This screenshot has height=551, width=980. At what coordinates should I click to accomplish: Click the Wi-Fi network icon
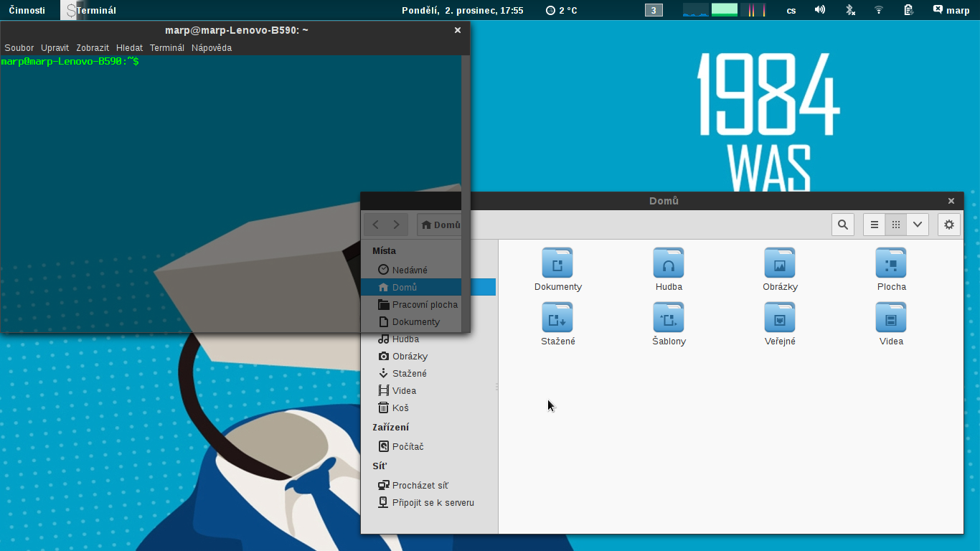tap(879, 10)
